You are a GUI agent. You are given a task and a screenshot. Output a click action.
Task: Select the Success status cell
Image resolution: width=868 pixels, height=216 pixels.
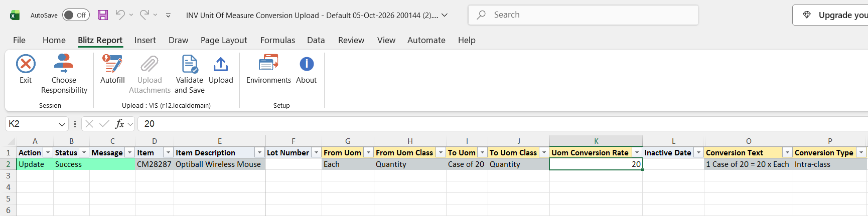[71, 164]
